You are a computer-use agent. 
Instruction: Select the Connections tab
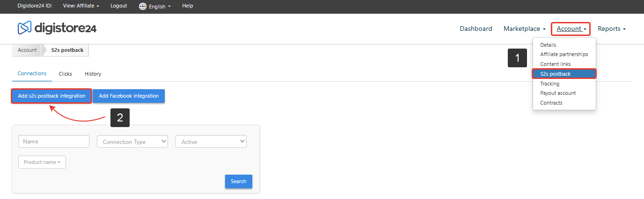point(32,73)
